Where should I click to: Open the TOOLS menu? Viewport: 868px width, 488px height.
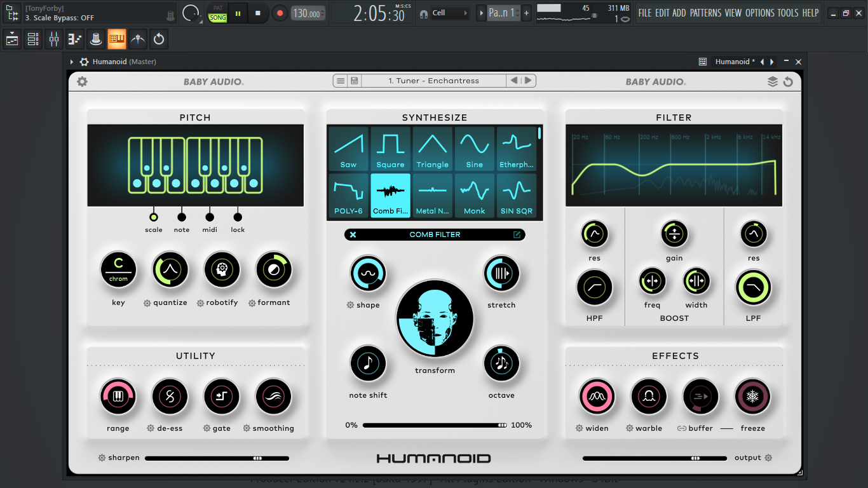[788, 13]
